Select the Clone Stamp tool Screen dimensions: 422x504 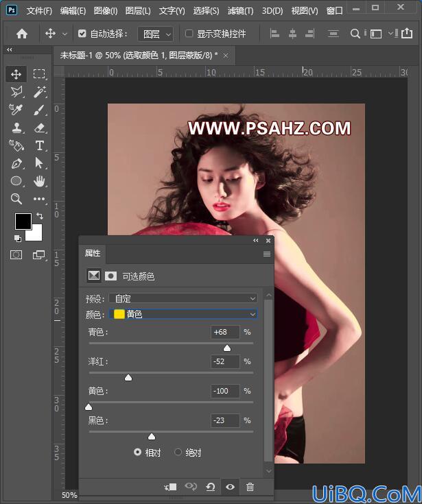16,128
